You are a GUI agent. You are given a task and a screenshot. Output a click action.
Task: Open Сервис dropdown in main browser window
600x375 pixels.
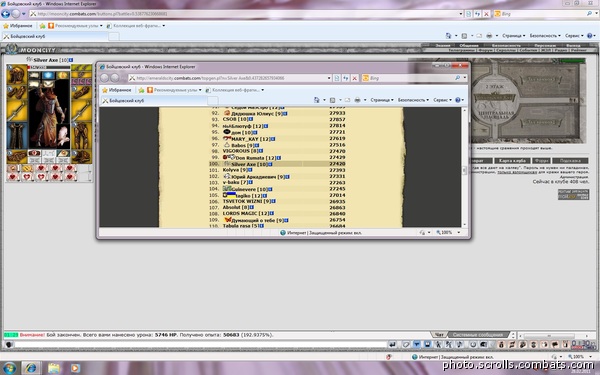point(574,36)
